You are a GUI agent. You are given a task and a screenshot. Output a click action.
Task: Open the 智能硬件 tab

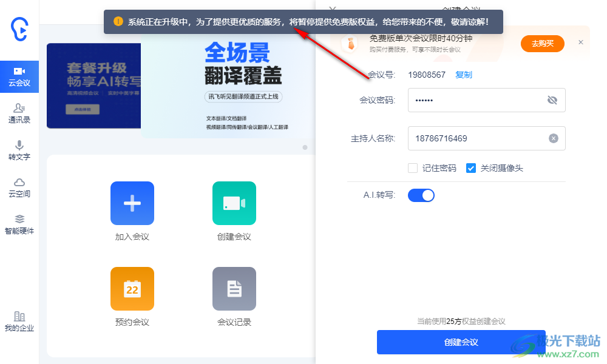click(x=19, y=224)
